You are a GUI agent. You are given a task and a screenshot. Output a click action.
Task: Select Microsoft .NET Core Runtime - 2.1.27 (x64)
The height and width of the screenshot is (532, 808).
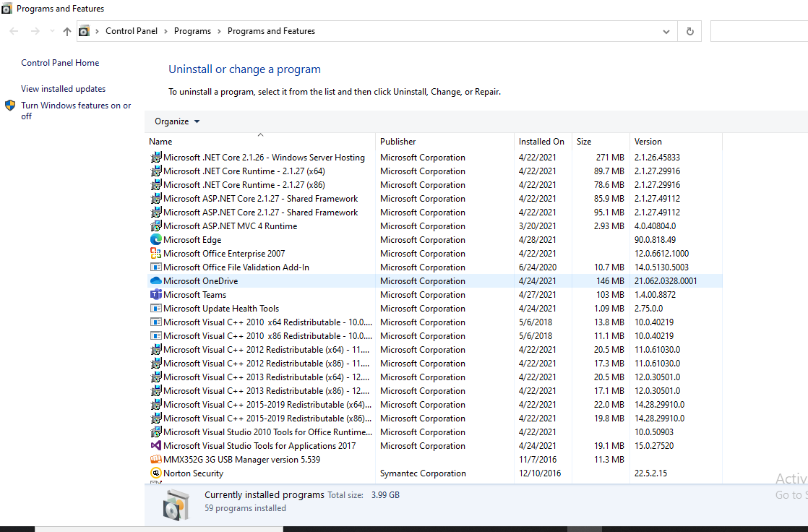434,171
